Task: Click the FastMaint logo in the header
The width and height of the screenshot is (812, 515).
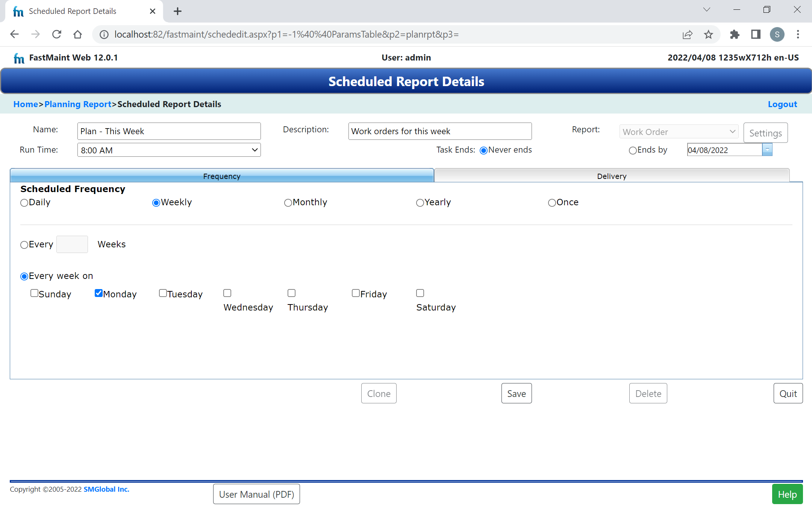Action: tap(19, 58)
